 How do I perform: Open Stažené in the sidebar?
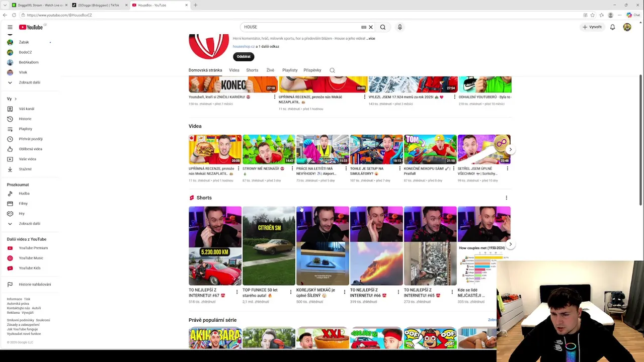(30, 169)
